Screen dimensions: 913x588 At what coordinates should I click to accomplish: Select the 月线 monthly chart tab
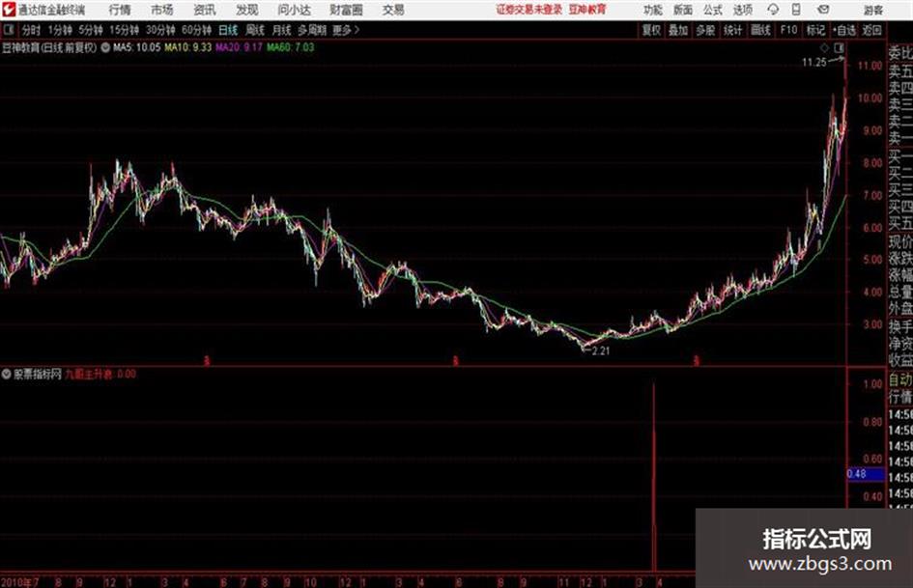282,30
